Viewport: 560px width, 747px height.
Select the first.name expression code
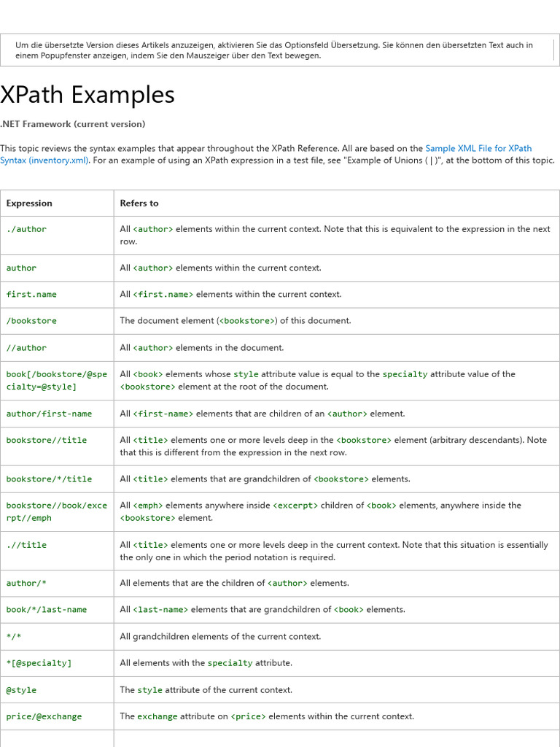[x=31, y=295]
